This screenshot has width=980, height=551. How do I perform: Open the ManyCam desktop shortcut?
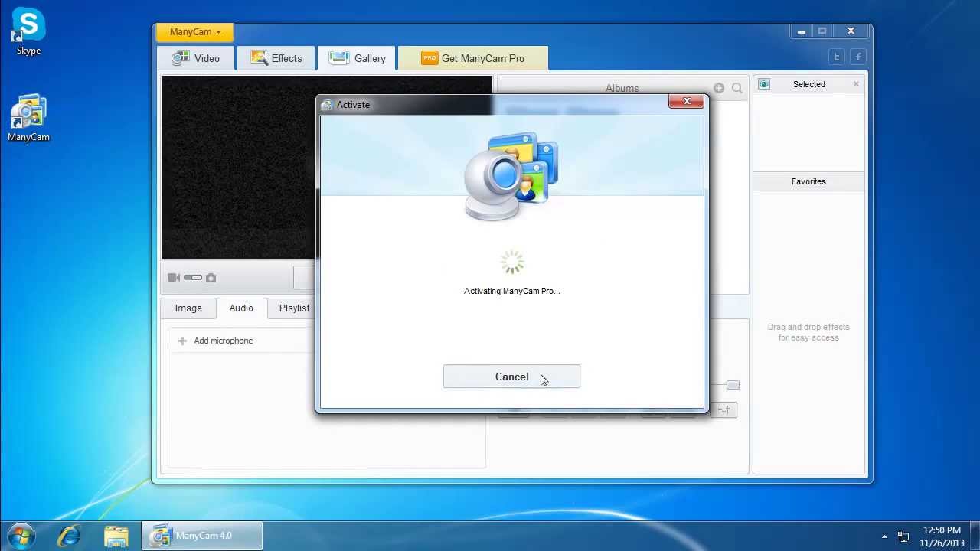click(x=28, y=118)
